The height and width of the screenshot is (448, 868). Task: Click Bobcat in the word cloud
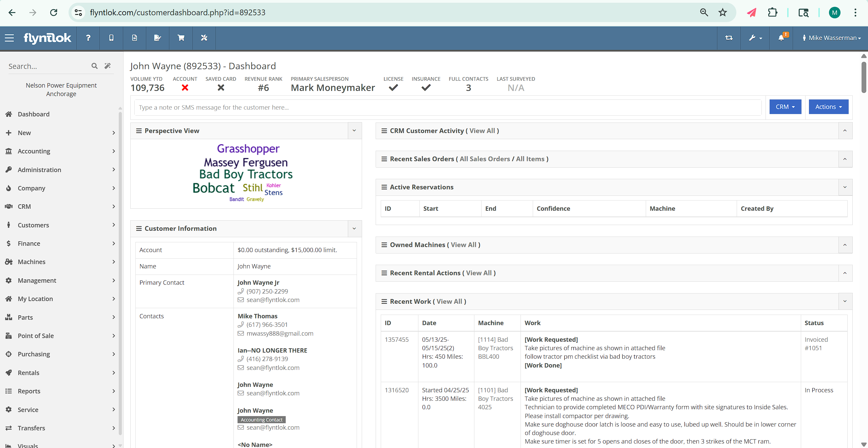213,188
